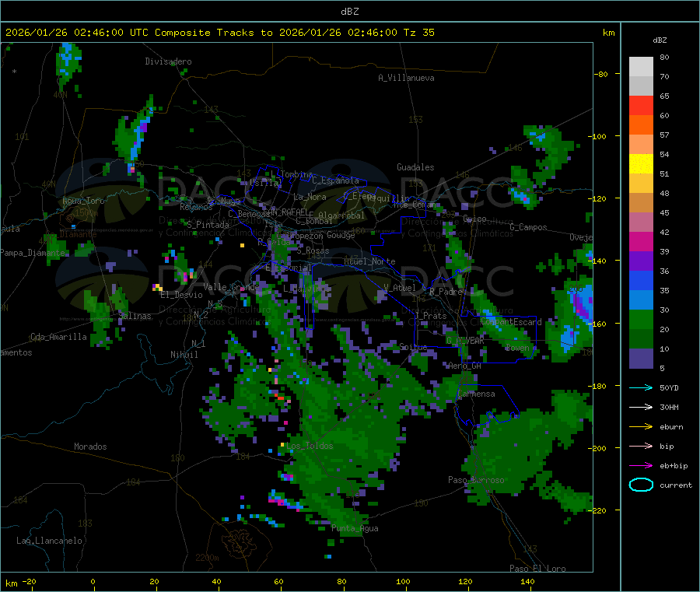Click the light gray 70-80 dBZ color swatch

[x=641, y=67]
